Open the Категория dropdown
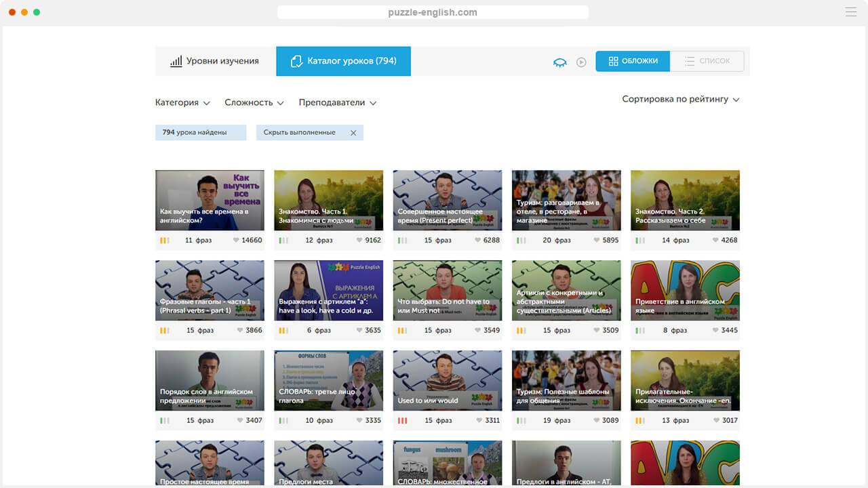This screenshot has height=488, width=868. 182,102
